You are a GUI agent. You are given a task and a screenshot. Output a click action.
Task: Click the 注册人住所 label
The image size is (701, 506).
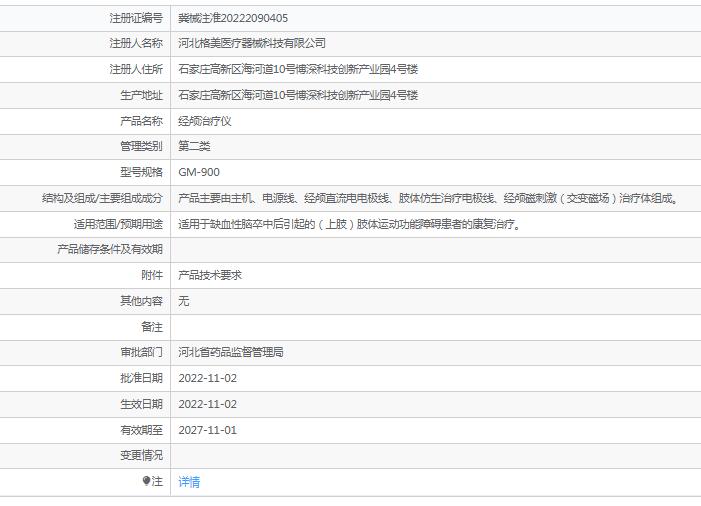coord(136,69)
